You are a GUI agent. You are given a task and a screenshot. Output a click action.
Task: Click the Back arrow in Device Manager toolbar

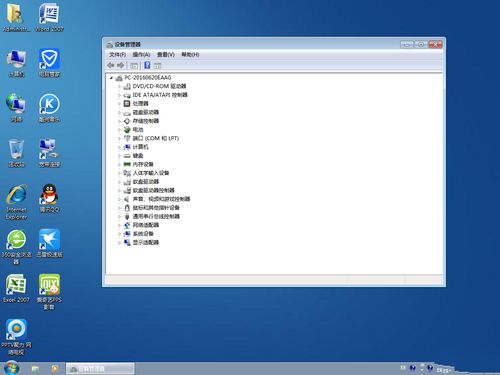coord(111,65)
